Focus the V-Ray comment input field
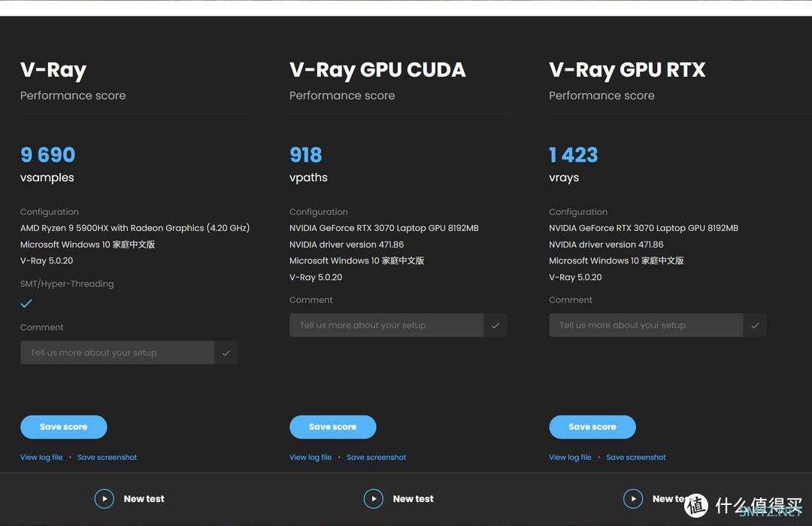 [x=117, y=353]
